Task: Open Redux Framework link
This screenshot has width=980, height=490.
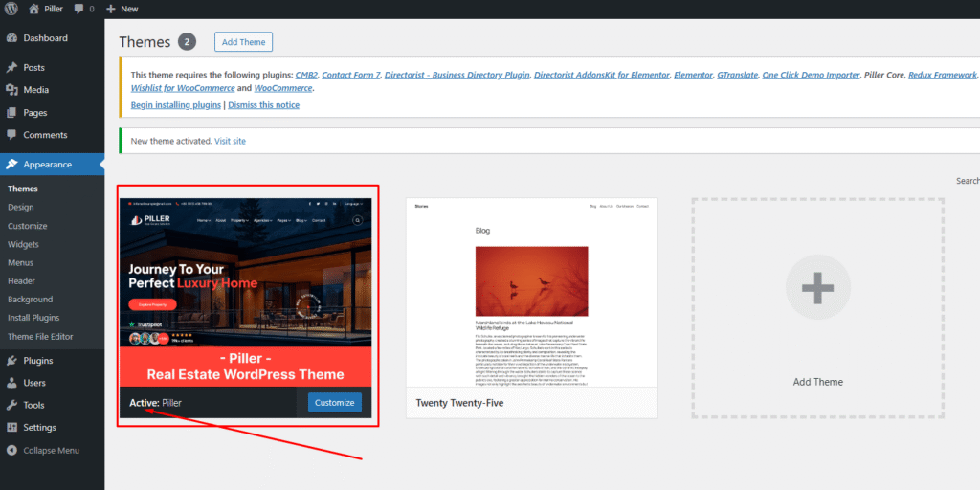Action: 942,75
